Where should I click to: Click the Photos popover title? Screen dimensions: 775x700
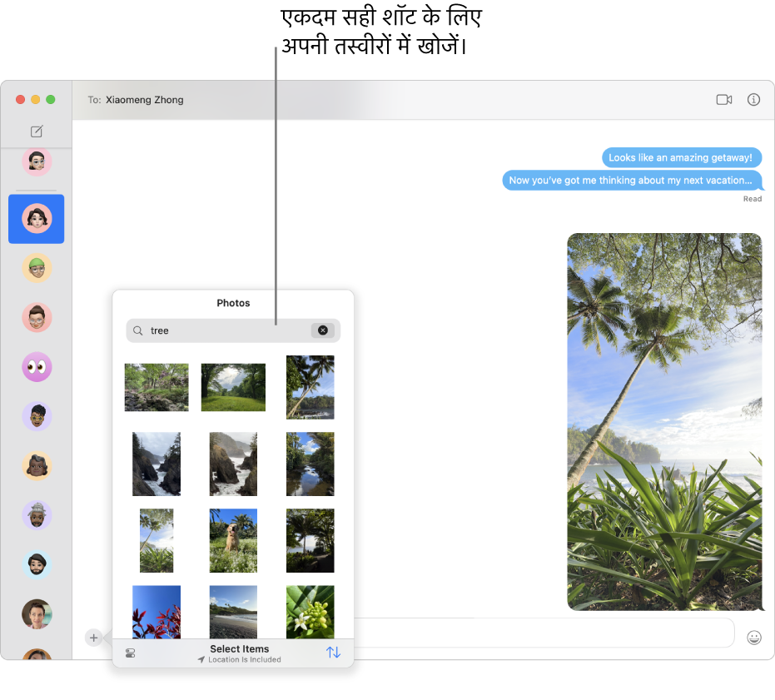click(233, 303)
